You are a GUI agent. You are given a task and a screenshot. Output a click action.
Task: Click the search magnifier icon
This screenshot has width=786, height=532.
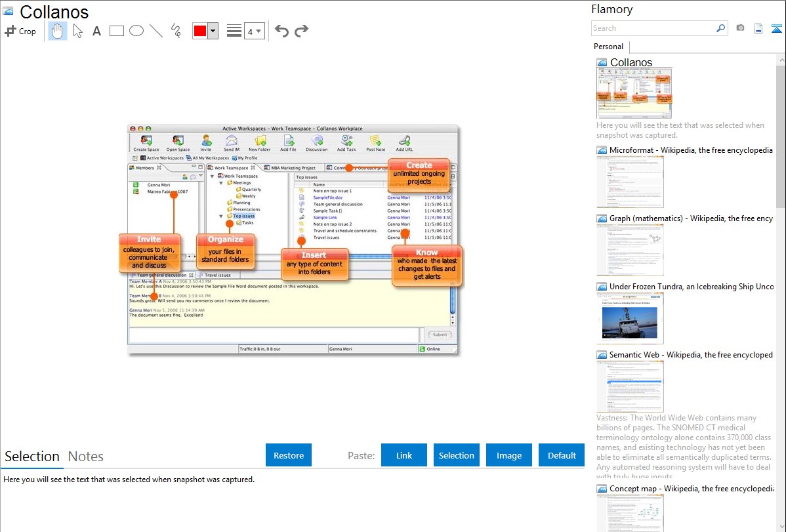720,28
